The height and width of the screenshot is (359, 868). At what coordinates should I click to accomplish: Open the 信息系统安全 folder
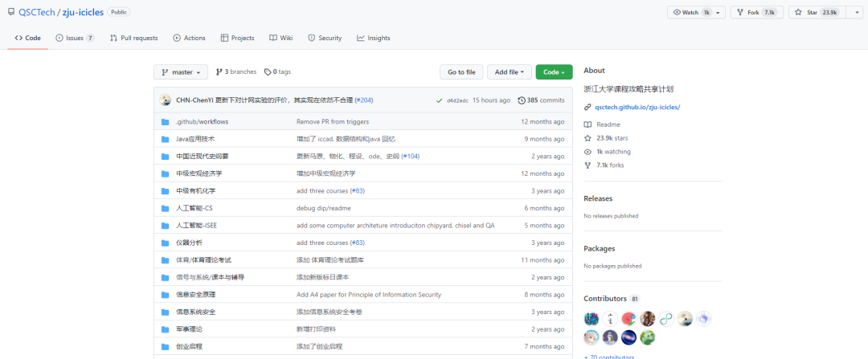pos(195,312)
